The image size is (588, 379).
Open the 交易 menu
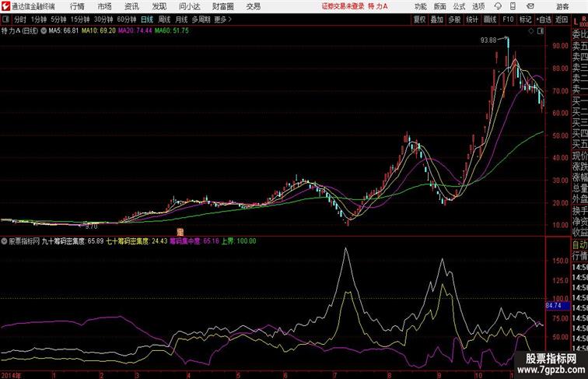point(253,6)
